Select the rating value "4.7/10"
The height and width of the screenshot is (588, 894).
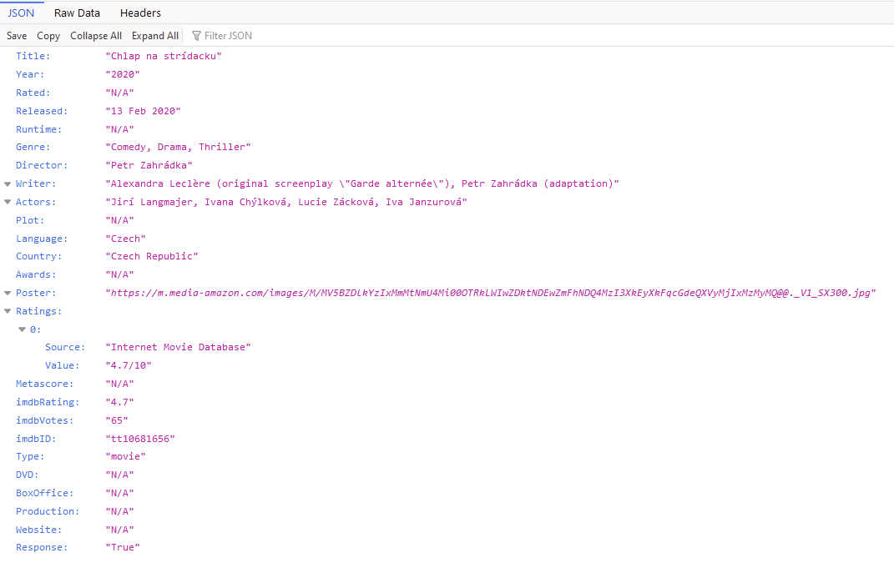(129, 365)
